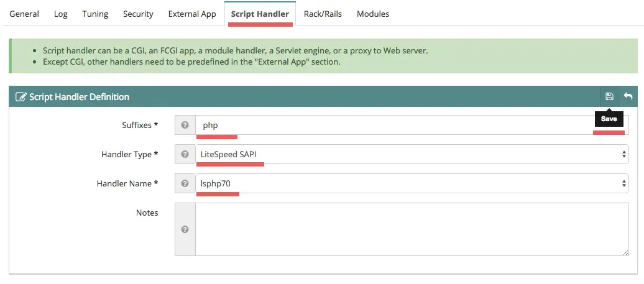Select the Script Handler tab
Viewport: 644px width, 284px height.
[260, 14]
